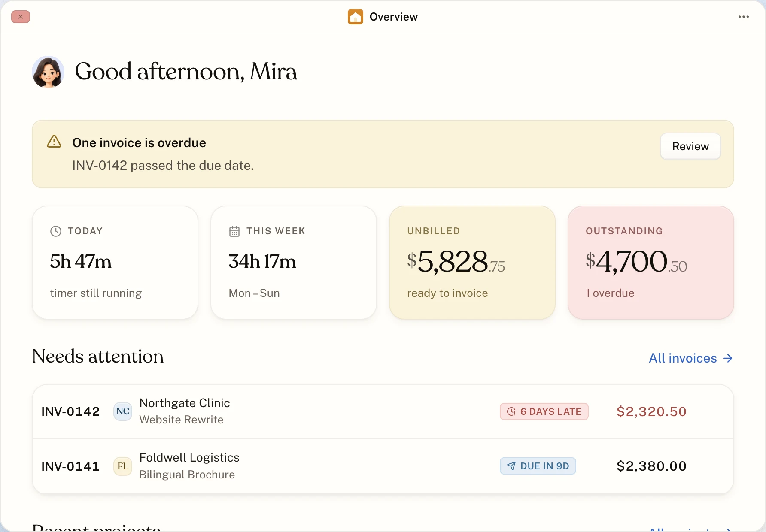Click the Northgate Clinic client name
The image size is (766, 532).
[x=185, y=403]
